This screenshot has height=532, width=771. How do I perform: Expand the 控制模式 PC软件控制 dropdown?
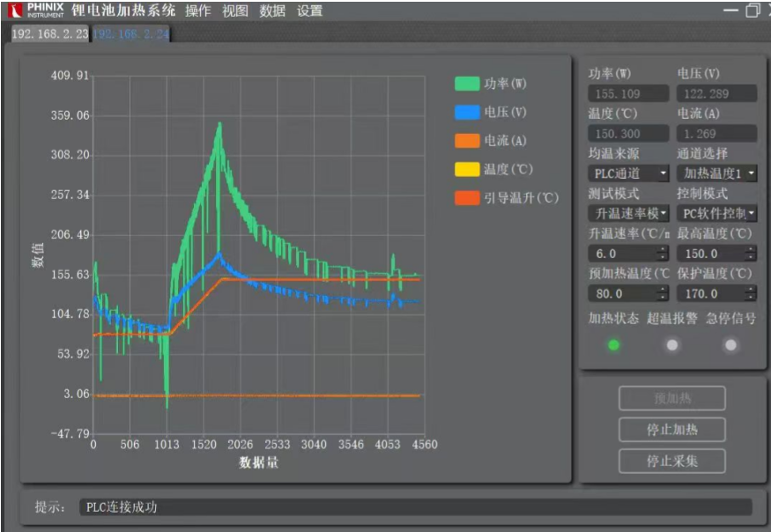pos(716,213)
